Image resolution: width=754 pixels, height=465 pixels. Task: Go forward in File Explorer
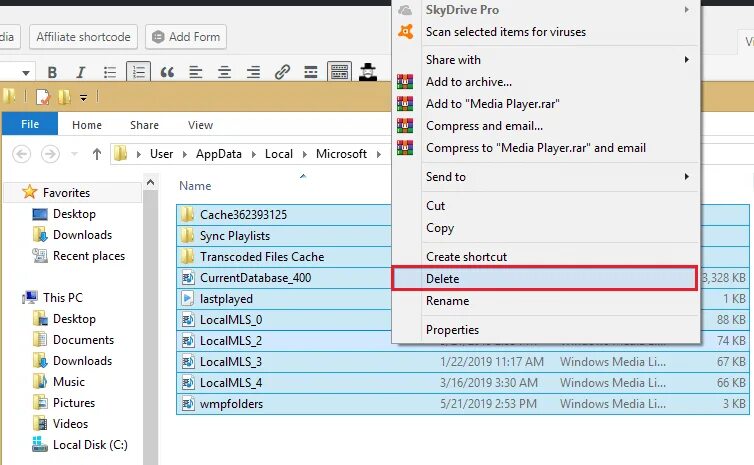pos(50,154)
